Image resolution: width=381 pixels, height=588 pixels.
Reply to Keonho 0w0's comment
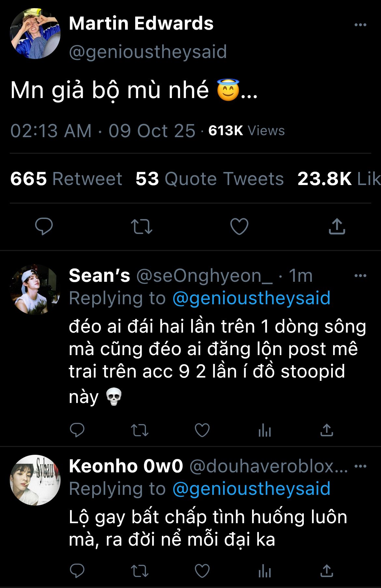click(77, 571)
